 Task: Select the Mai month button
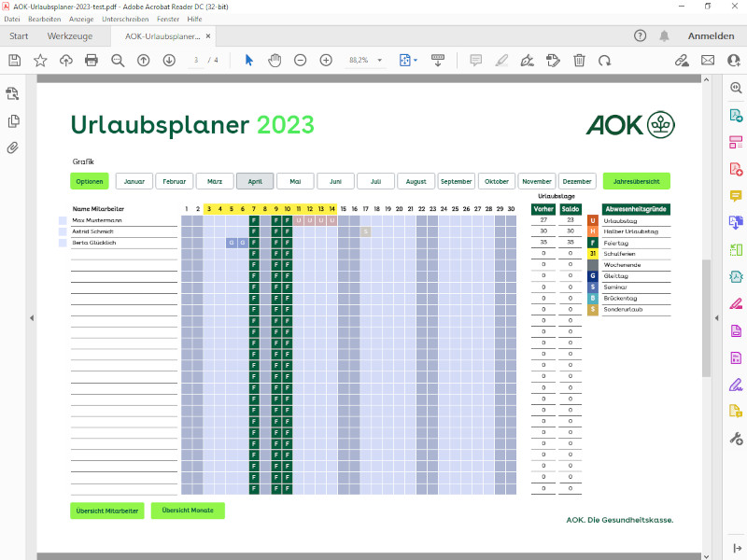pyautogui.click(x=295, y=181)
